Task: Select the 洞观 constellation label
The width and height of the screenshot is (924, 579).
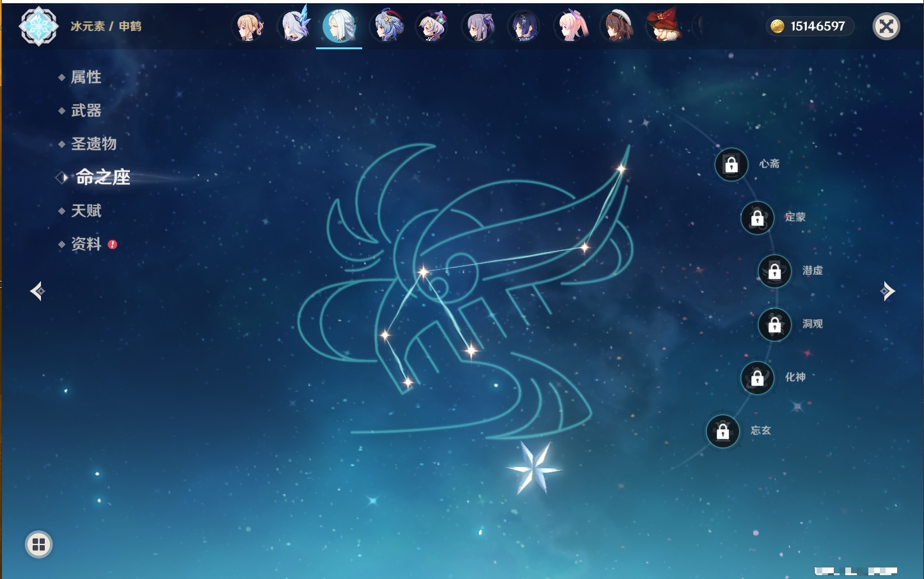Action: coord(813,324)
